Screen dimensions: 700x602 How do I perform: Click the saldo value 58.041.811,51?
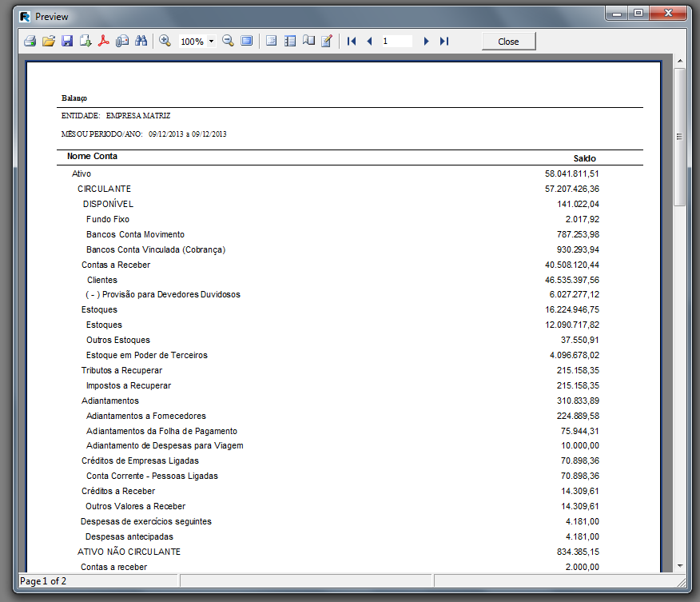point(572,173)
